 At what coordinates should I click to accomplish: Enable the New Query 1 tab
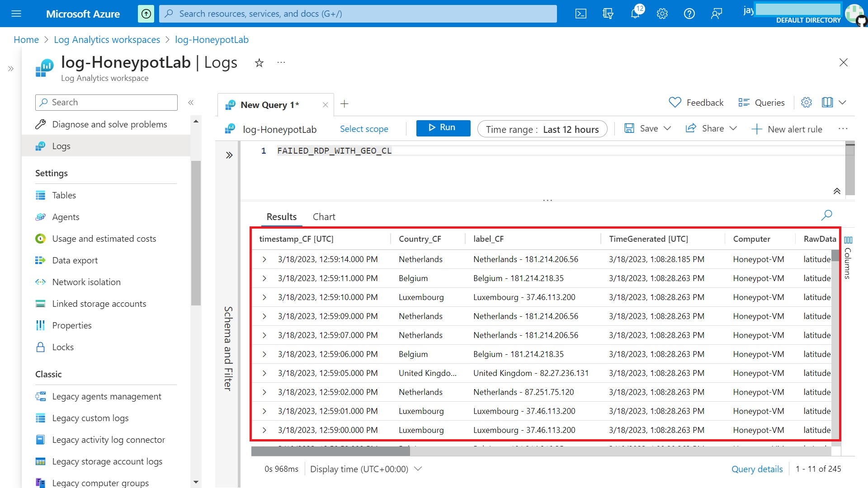click(269, 104)
